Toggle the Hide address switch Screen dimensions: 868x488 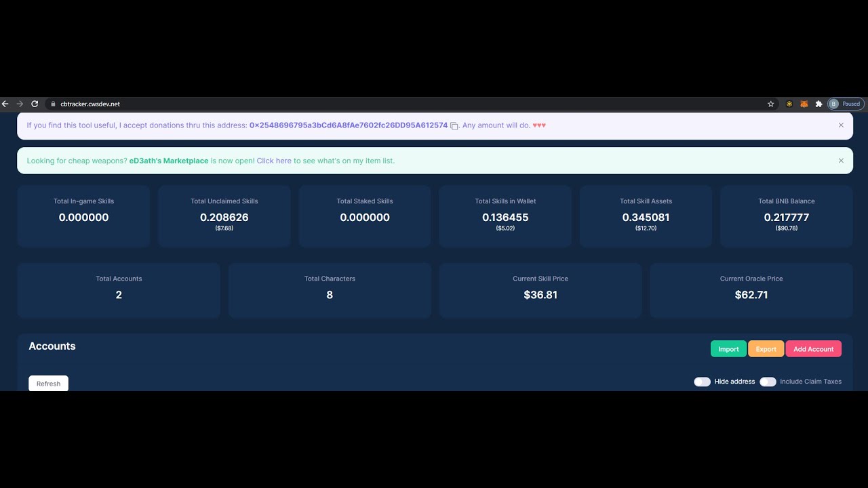[702, 382]
